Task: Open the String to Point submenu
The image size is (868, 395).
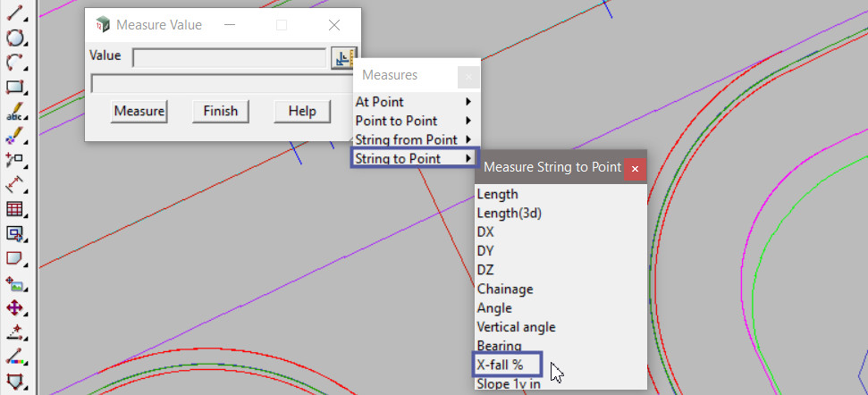Action: coord(415,158)
